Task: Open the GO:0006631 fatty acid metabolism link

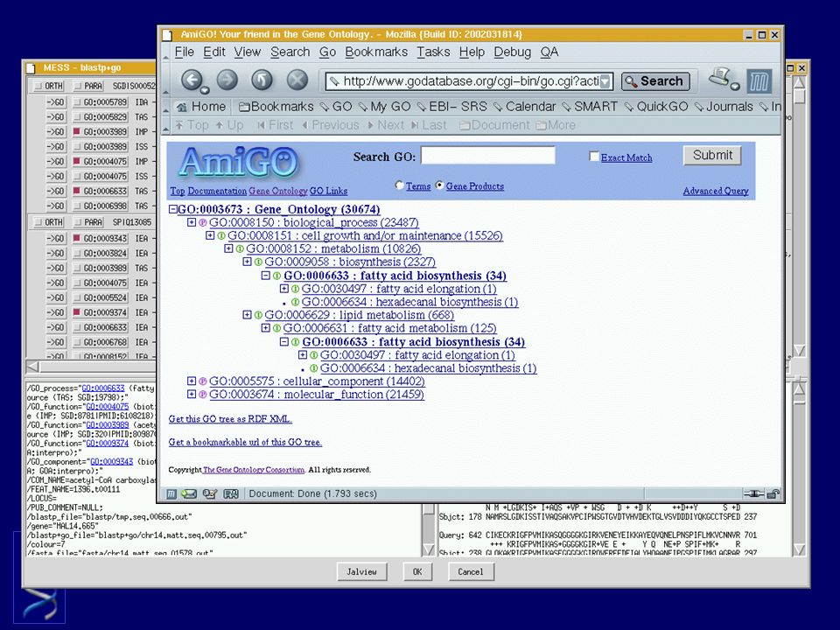Action: point(390,328)
